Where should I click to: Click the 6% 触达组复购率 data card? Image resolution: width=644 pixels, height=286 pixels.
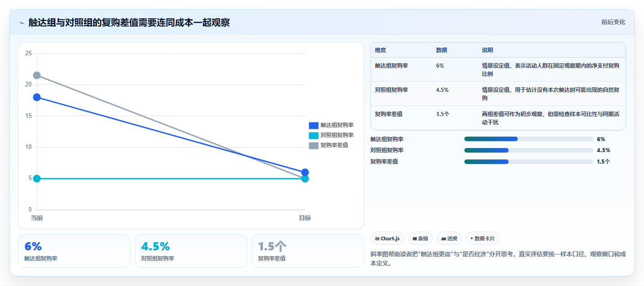(74, 251)
